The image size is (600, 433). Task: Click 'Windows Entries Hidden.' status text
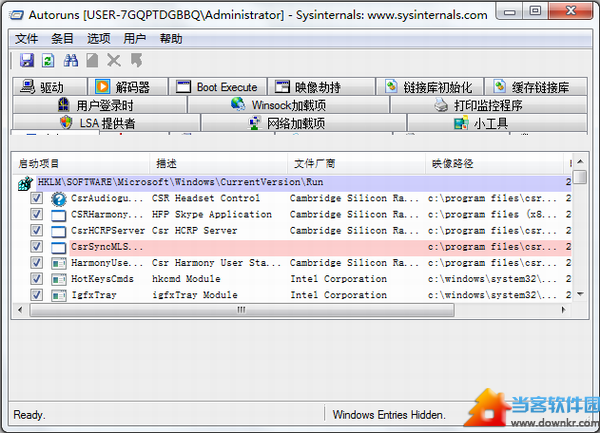point(389,415)
